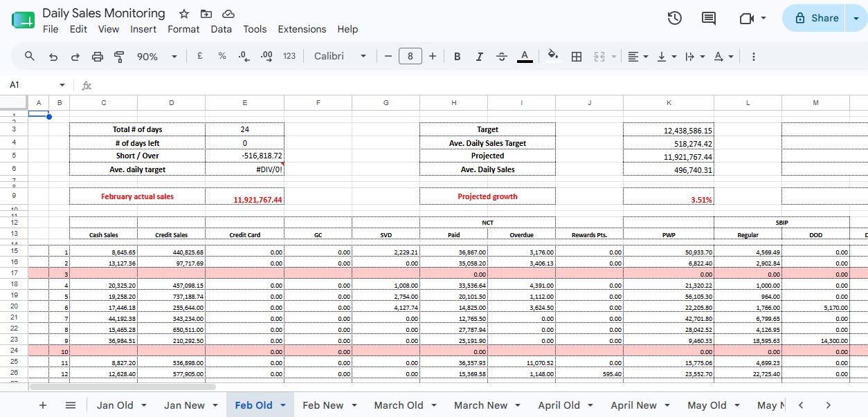Open the comments speech bubble icon
Viewport: 868px width, 417px height.
[709, 19]
